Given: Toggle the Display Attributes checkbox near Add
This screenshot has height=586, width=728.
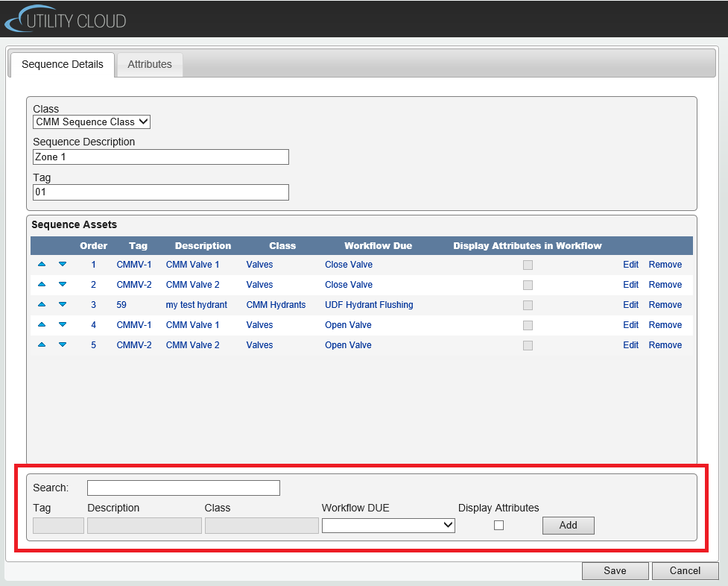Looking at the screenshot, I should (498, 525).
